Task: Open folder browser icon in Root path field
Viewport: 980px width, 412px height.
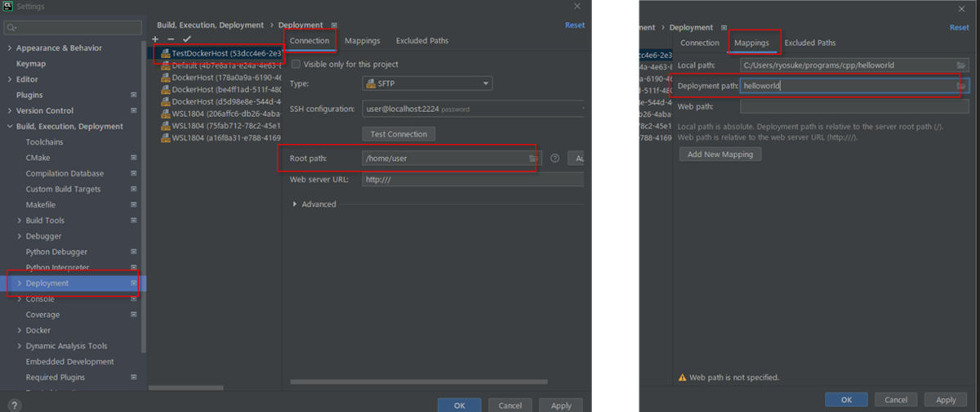Action: (x=533, y=158)
